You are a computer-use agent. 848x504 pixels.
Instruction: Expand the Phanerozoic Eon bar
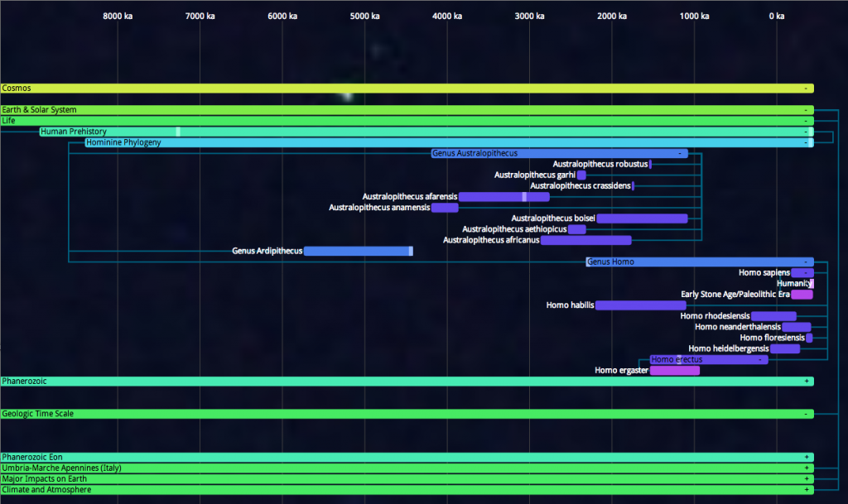pos(807,457)
